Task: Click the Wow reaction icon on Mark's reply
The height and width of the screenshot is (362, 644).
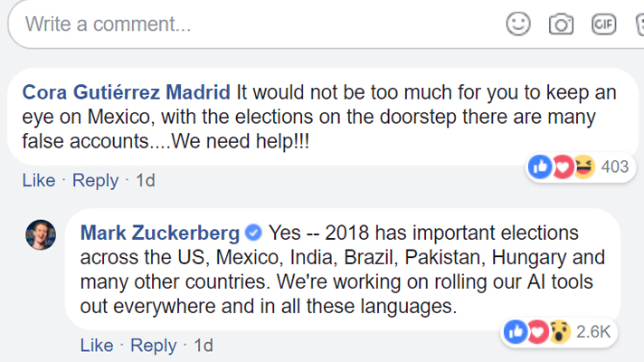Action: point(560,332)
